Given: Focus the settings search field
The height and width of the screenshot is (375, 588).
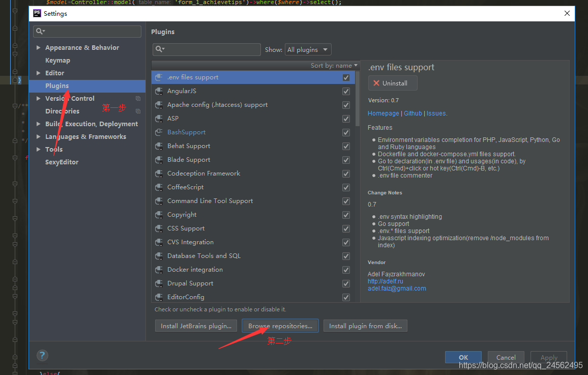Looking at the screenshot, I should [x=87, y=31].
